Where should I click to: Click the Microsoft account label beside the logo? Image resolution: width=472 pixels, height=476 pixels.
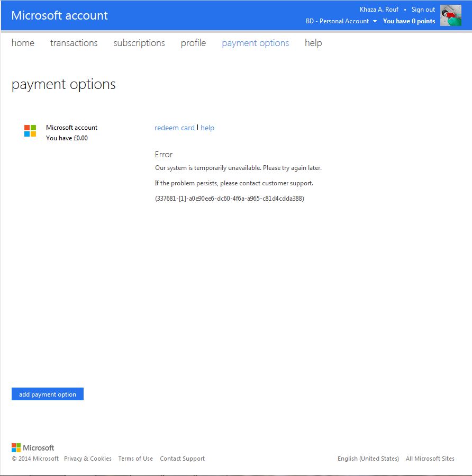click(x=71, y=128)
